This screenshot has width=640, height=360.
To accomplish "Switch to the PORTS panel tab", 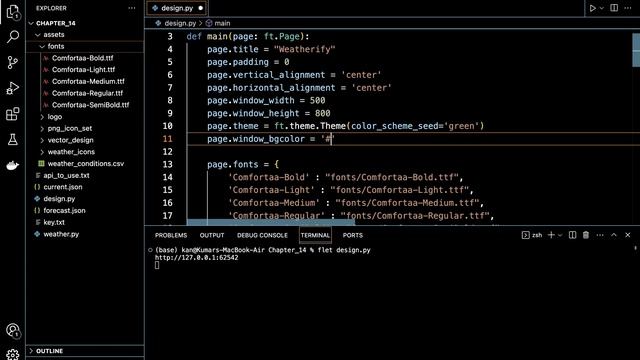I will [353, 236].
